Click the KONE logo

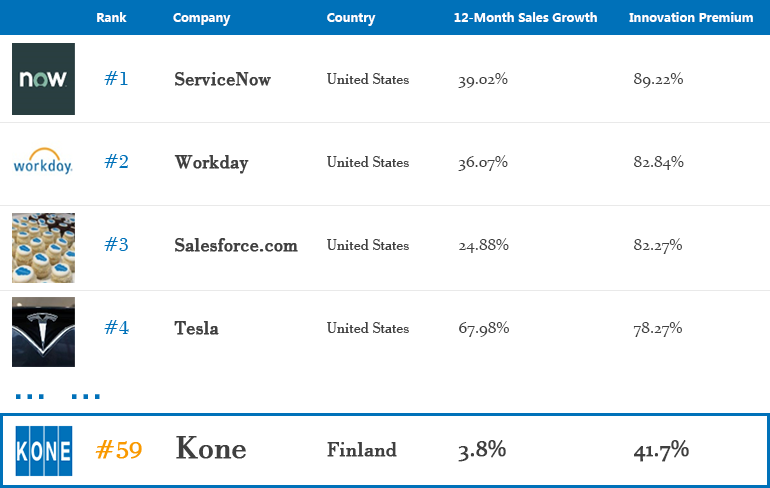(x=44, y=451)
